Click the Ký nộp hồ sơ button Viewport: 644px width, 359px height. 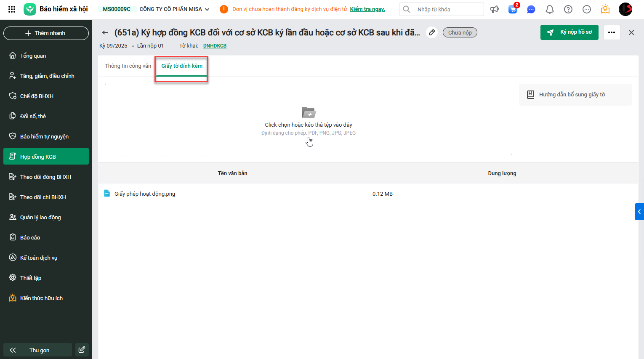[569, 32]
